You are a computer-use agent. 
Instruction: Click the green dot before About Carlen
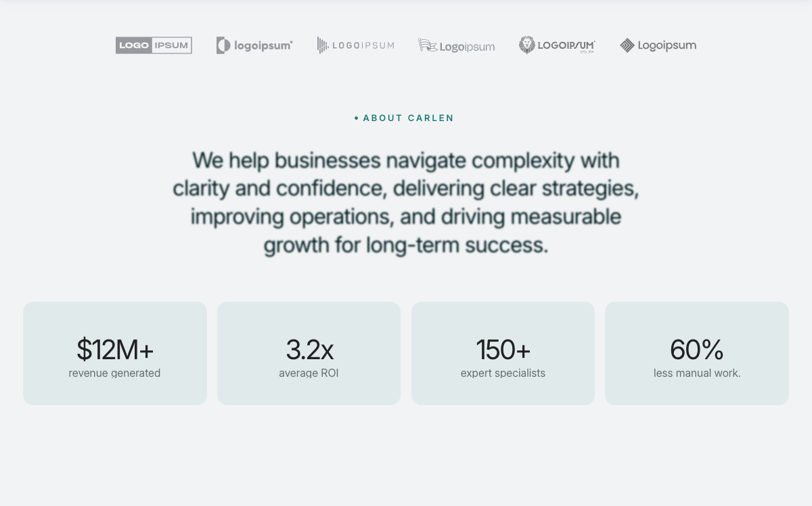[x=357, y=118]
